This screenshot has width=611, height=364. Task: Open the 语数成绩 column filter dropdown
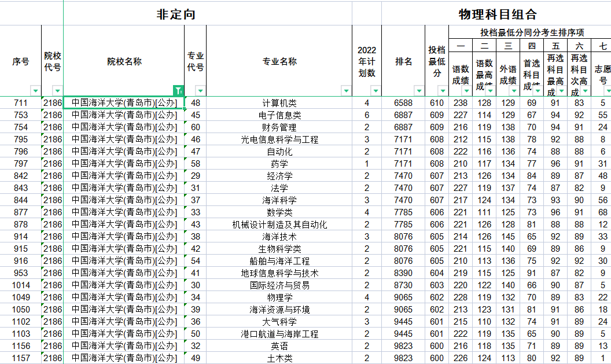tap(466, 91)
